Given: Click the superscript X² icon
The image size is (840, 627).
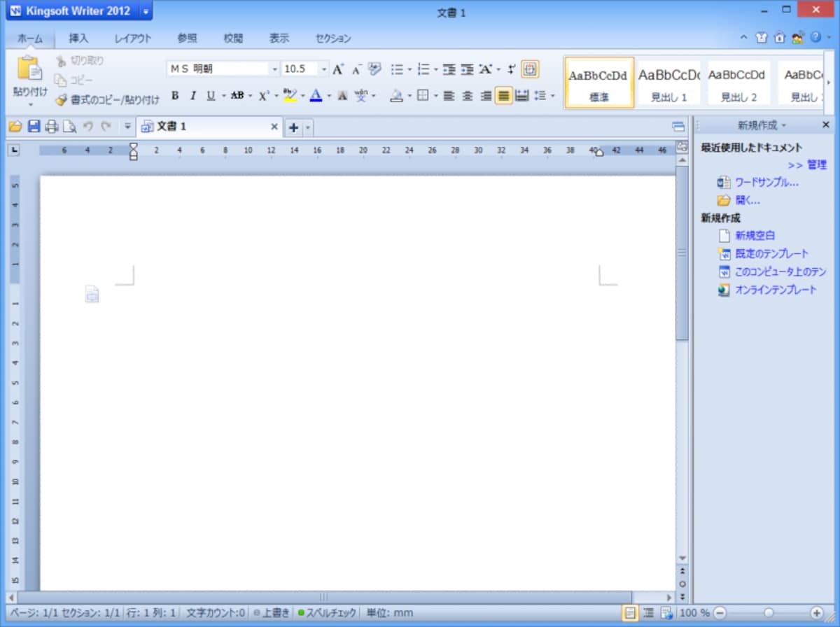Looking at the screenshot, I should pyautogui.click(x=264, y=95).
